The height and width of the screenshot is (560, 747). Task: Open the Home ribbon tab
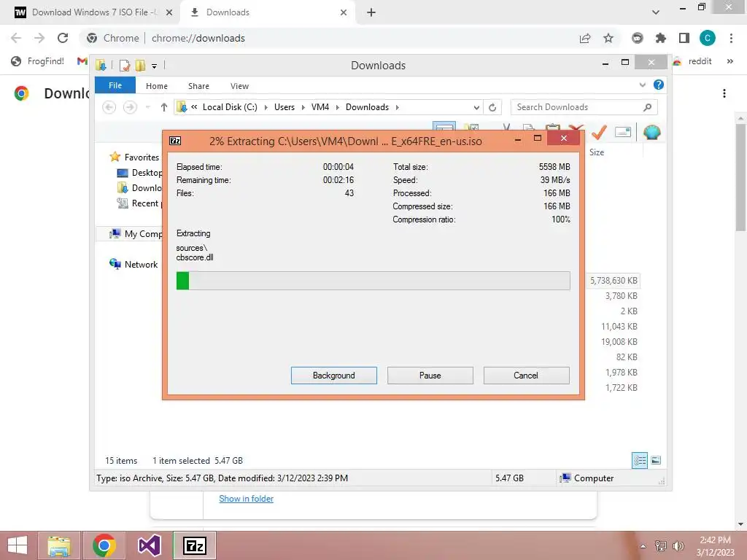tap(157, 86)
